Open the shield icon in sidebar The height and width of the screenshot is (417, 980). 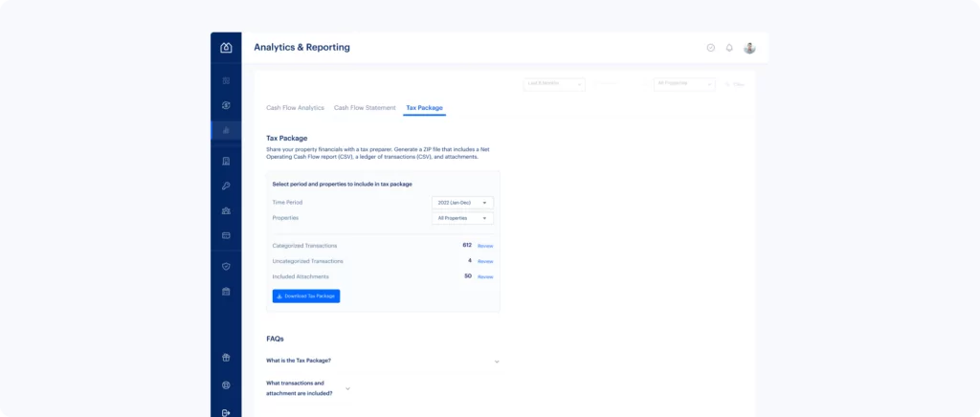226,267
